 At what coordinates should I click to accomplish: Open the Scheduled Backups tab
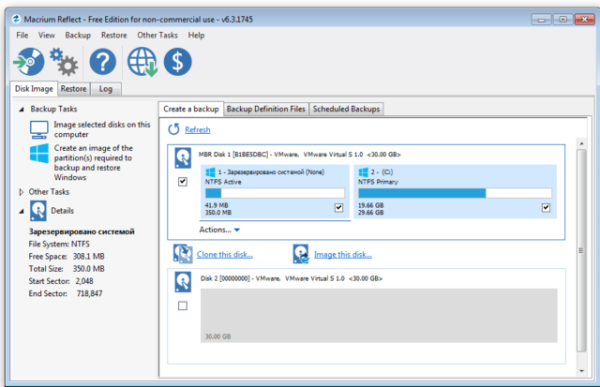click(x=346, y=109)
